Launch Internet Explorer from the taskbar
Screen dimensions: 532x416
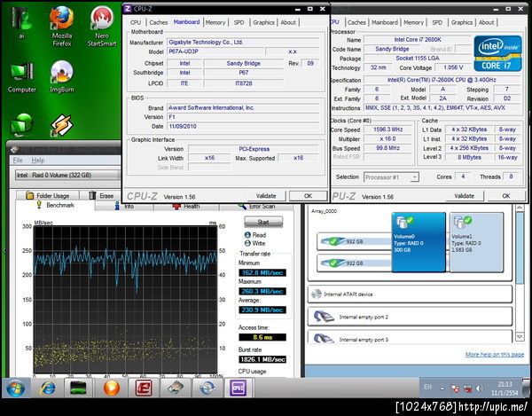click(x=47, y=388)
